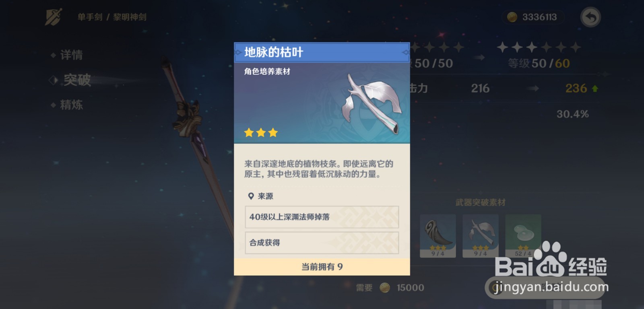Click the dead ley line leaf item image
644x309 pixels.
(x=371, y=103)
